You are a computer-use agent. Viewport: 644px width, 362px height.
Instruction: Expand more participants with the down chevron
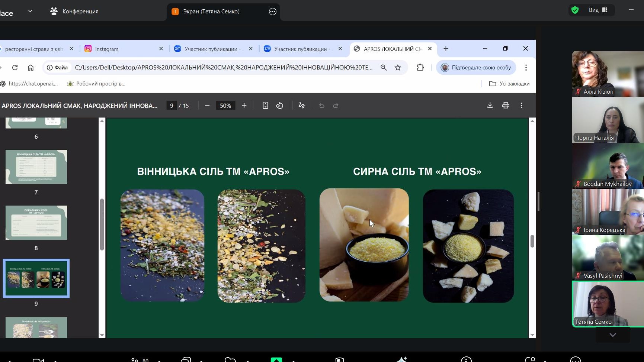pyautogui.click(x=612, y=335)
